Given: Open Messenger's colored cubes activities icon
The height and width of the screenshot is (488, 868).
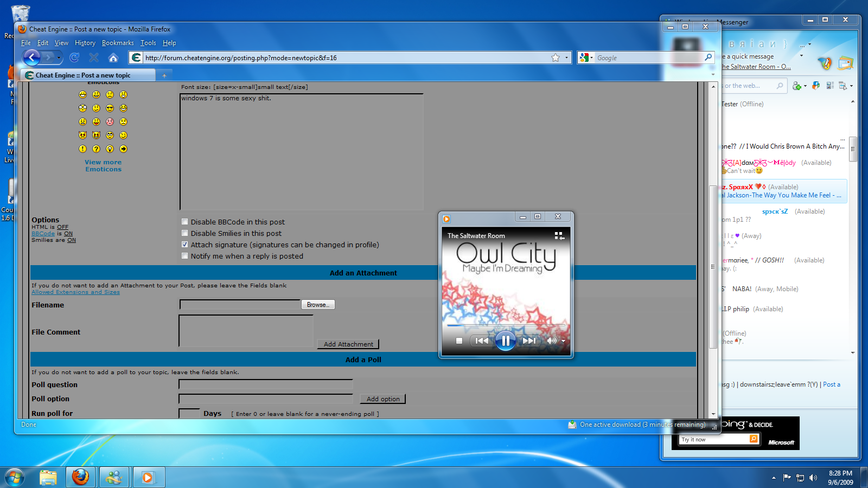Looking at the screenshot, I should (x=815, y=86).
